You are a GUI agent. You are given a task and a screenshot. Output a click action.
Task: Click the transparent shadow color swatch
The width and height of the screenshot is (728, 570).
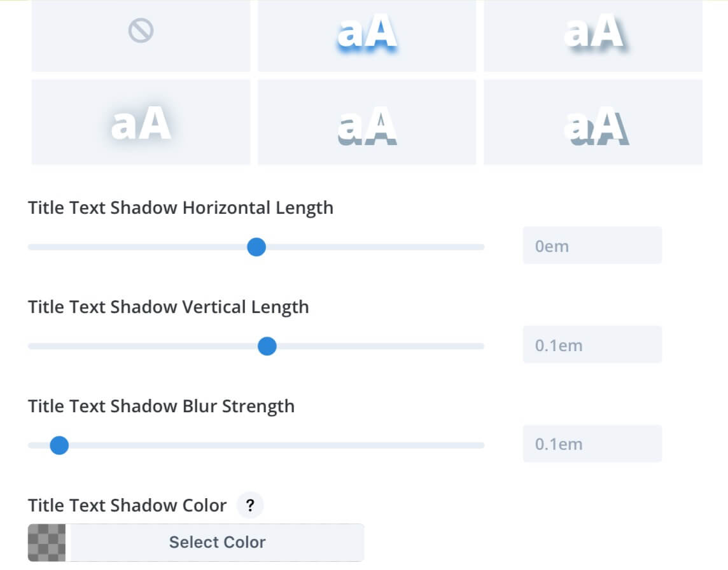pos(46,543)
